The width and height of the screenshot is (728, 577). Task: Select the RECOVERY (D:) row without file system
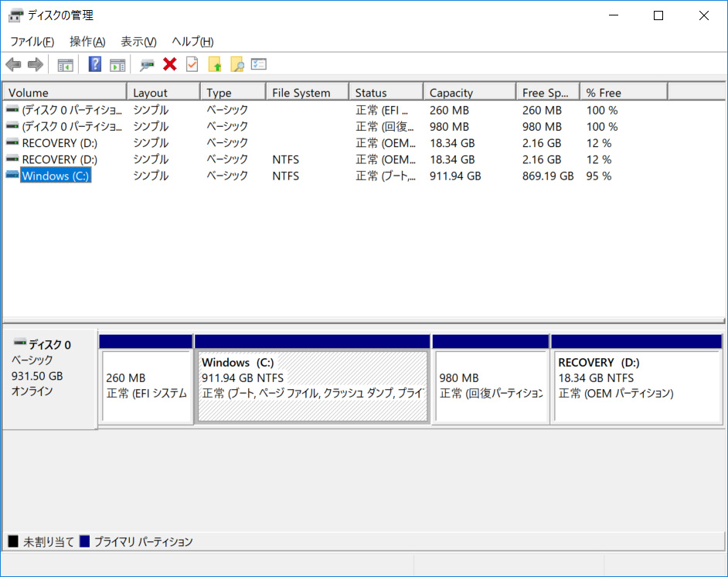pos(364,143)
